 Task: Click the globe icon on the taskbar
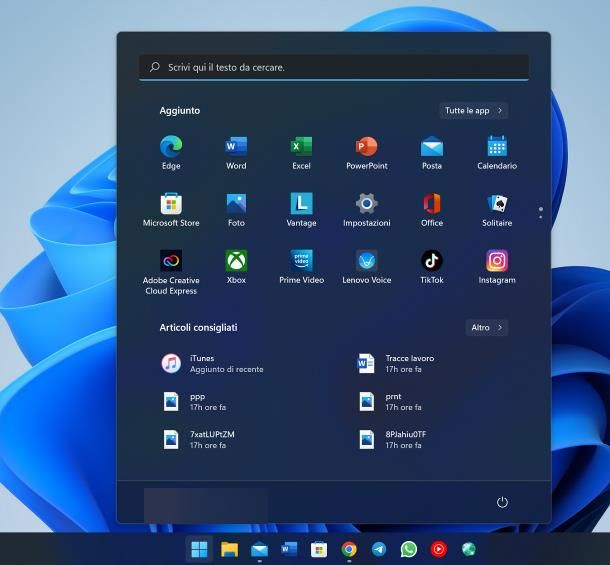pyautogui.click(x=468, y=549)
